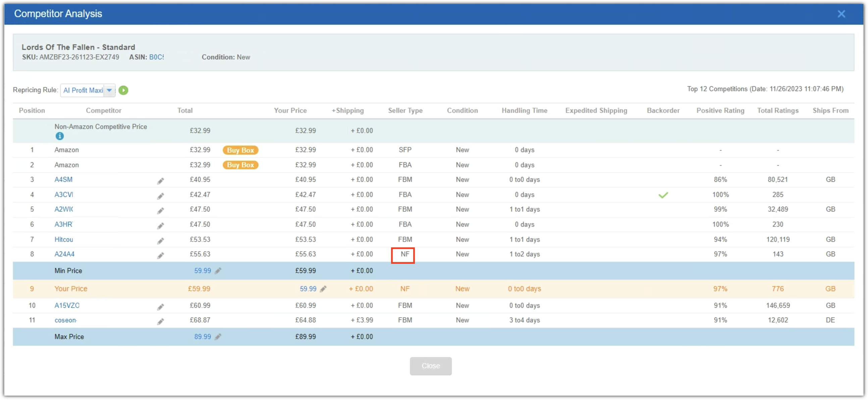Click the pencil icon in coseon row
The image size is (868, 400).
[x=160, y=321]
